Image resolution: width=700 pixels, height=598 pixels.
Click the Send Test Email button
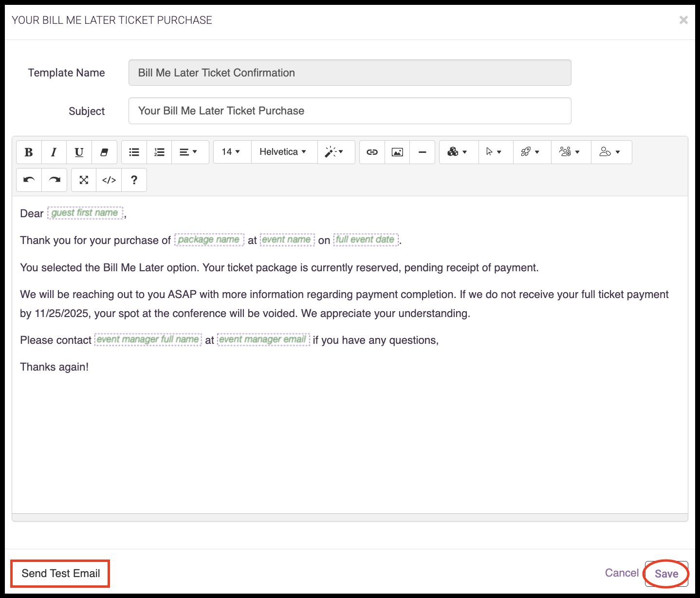pos(61,573)
